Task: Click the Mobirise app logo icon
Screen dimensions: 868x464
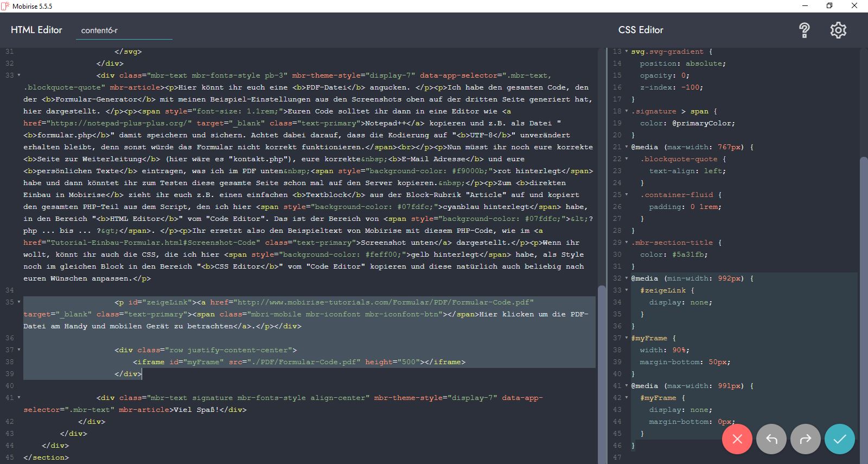Action: [5, 6]
